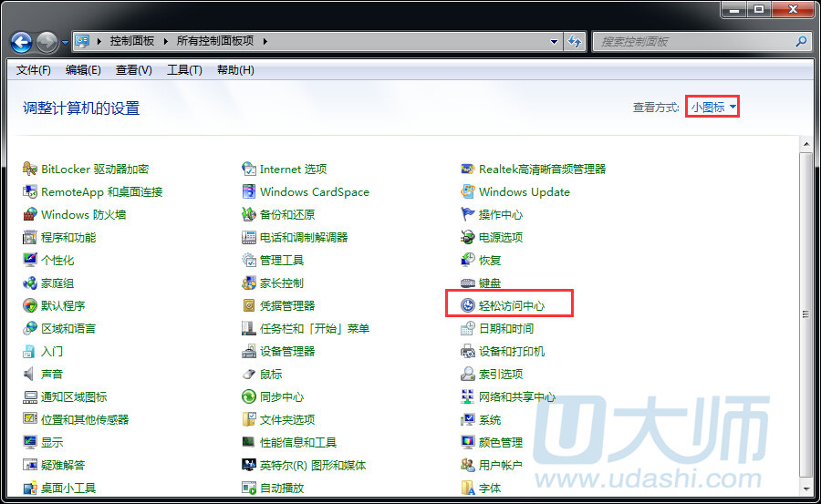This screenshot has width=821, height=504.
Task: Open the 工具(T) menu
Action: [184, 70]
